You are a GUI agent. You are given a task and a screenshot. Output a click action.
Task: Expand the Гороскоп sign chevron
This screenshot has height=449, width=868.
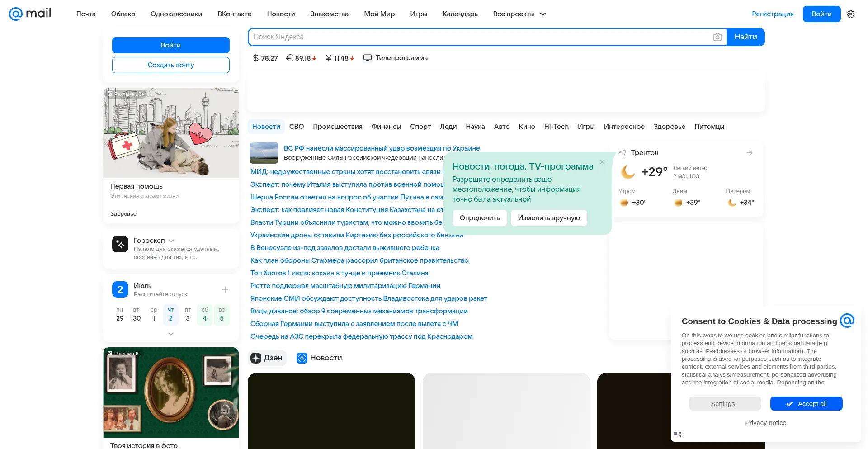click(x=171, y=241)
